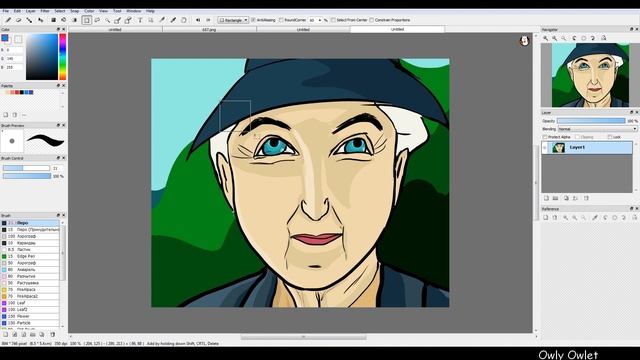The image size is (640, 360).
Task: Toggle the layer Lock checkbox
Action: pyautogui.click(x=610, y=137)
